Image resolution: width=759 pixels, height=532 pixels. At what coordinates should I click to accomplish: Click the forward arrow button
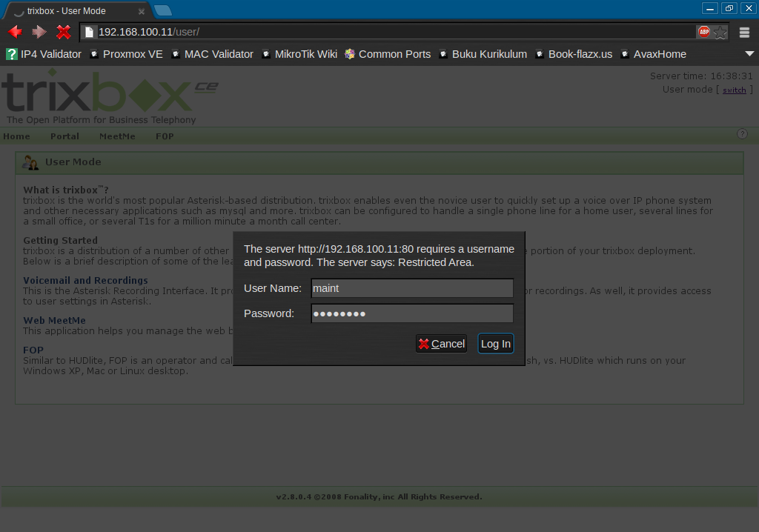click(x=39, y=32)
